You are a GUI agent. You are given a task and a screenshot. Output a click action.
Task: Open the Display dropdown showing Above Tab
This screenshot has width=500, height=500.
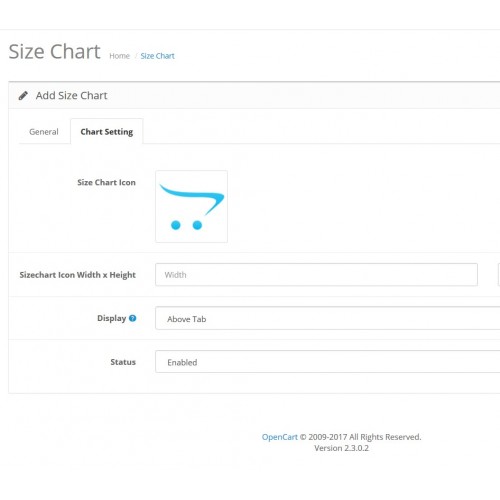(328, 318)
